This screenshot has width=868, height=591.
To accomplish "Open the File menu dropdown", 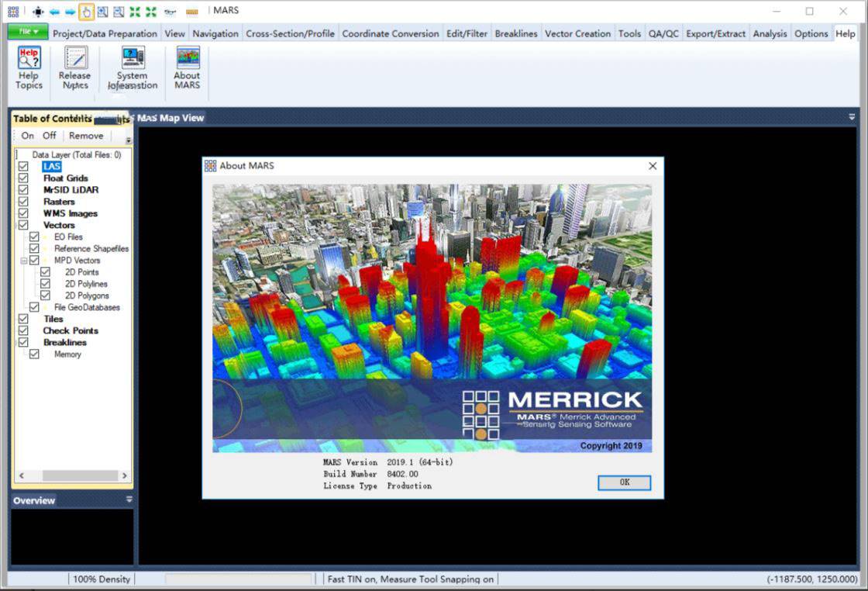I will 28,32.
